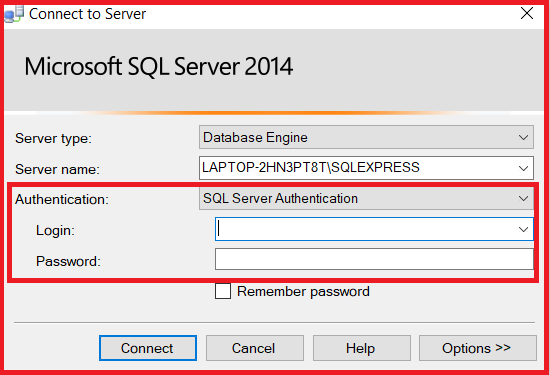Viewport: 550px width, 375px height.
Task: Select the server name LAPTOP-2HN3PT8T\SQLEXPRESS text
Action: tap(311, 167)
